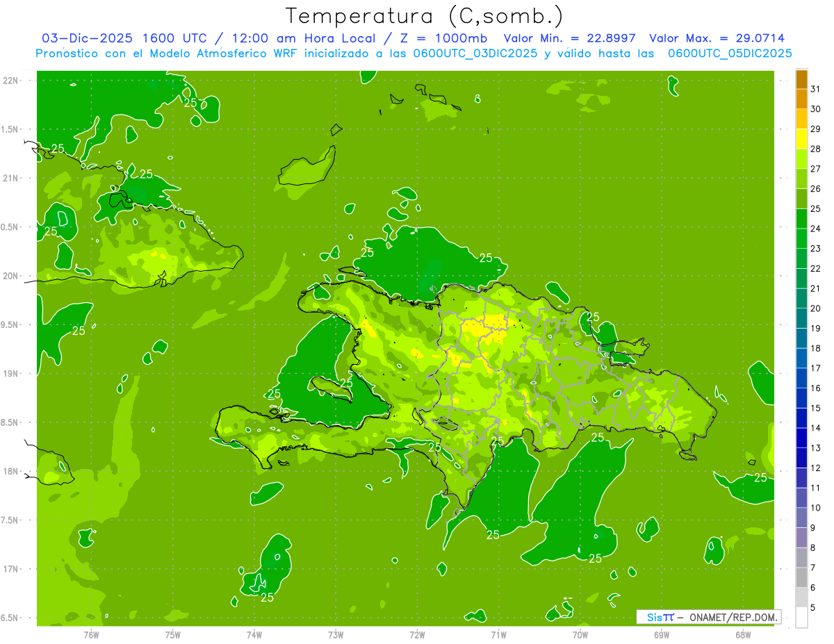Select the "69W" longitude label
Screen dimensions: 834x644
pyautogui.click(x=662, y=634)
